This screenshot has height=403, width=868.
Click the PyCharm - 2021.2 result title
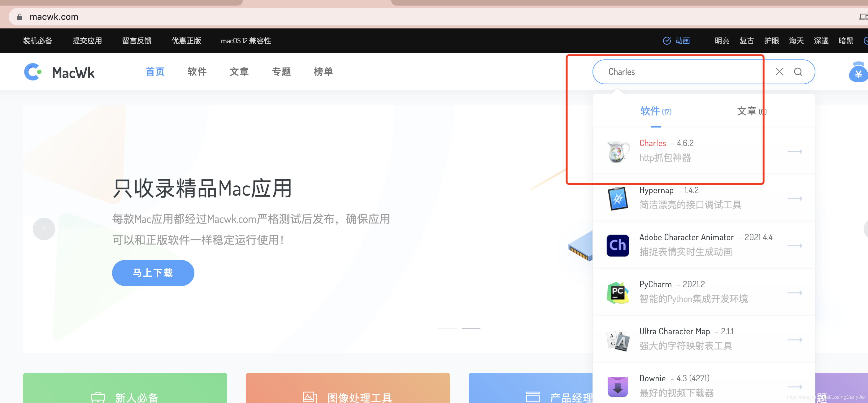(x=672, y=284)
